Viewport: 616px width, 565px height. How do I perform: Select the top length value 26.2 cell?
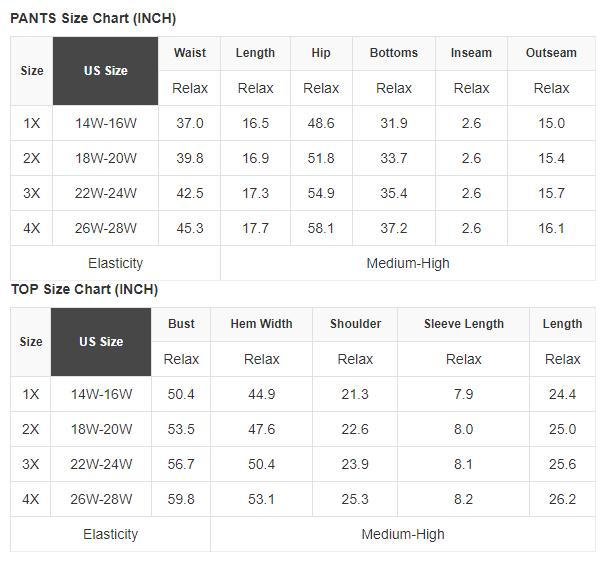[563, 499]
